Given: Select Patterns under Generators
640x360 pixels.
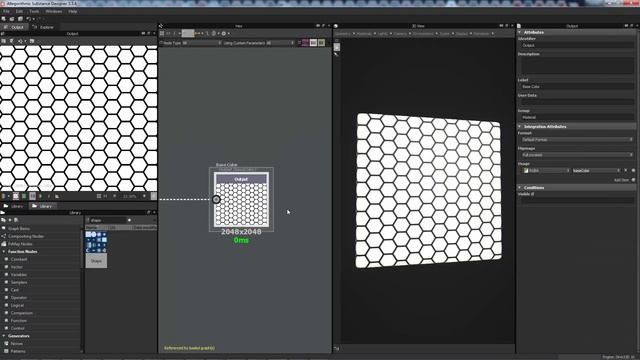Looking at the screenshot, I should [18, 351].
